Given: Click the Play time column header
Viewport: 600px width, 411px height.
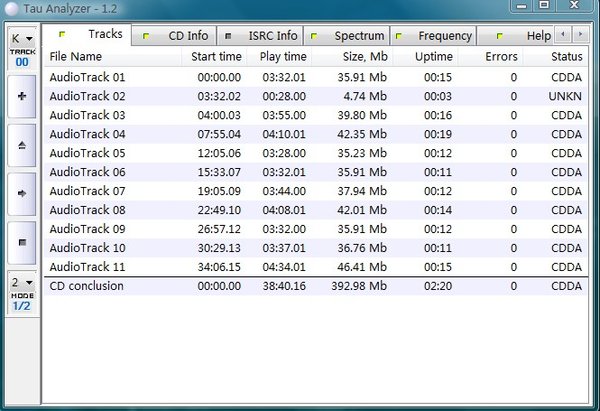Looking at the screenshot, I should point(280,57).
